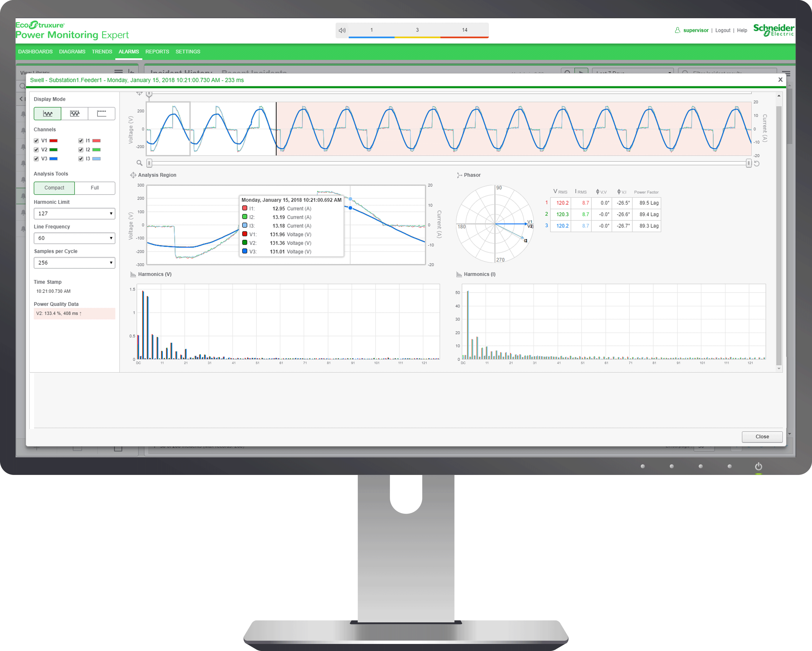
Task: Click the Analysis Region crosshair icon
Action: click(x=133, y=175)
